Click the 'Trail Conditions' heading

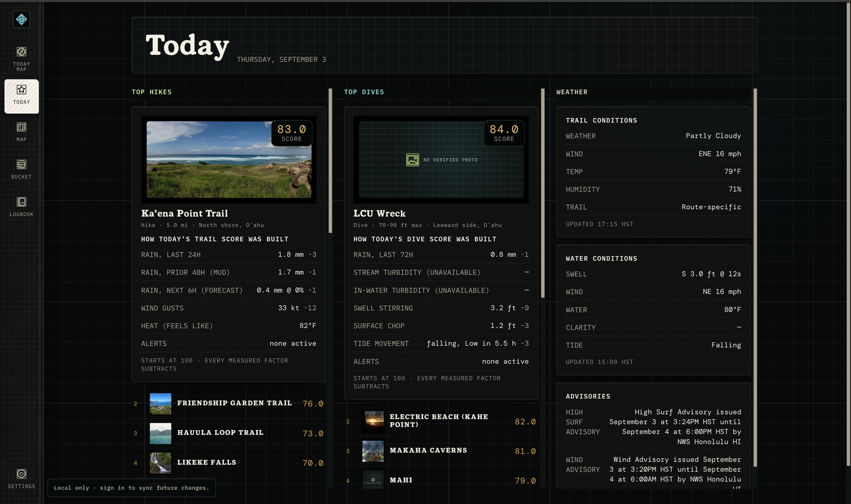[x=601, y=121]
